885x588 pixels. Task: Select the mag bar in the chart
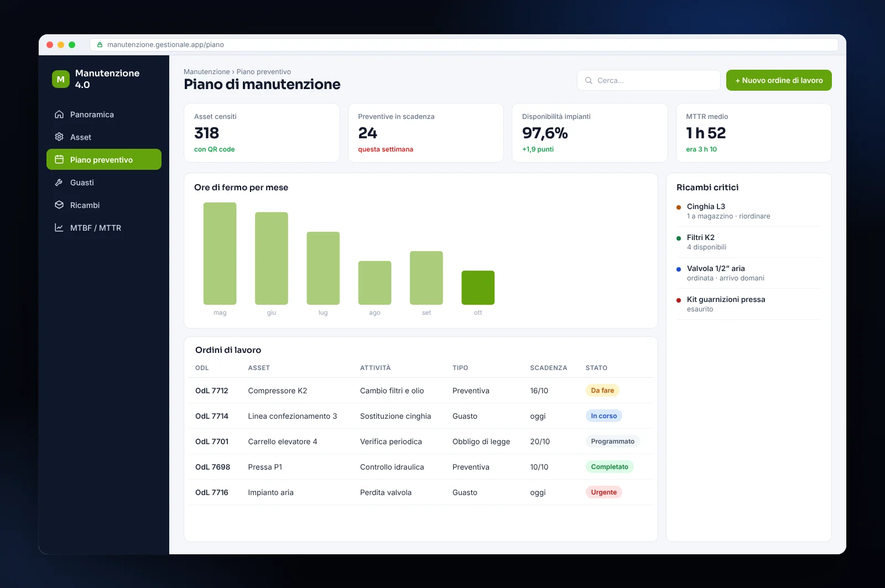(220, 253)
